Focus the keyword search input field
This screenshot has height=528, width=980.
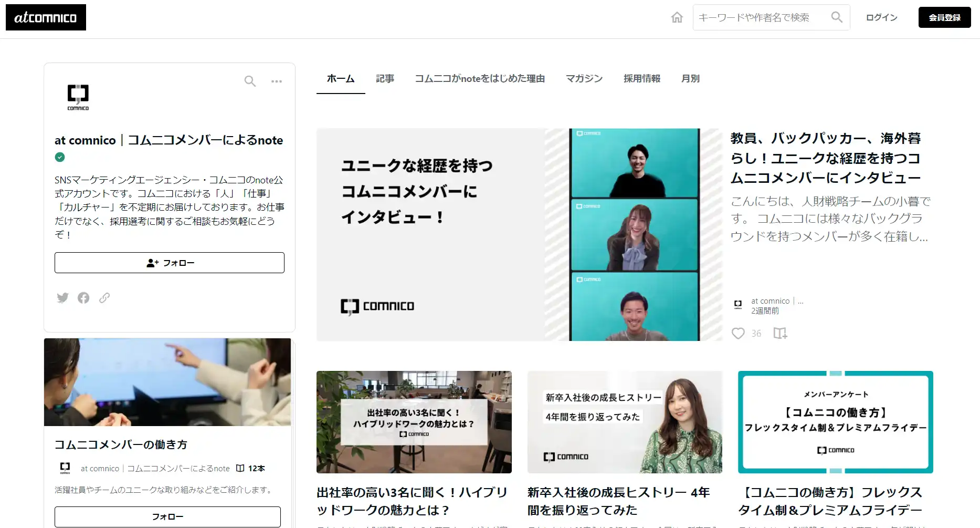coord(761,17)
